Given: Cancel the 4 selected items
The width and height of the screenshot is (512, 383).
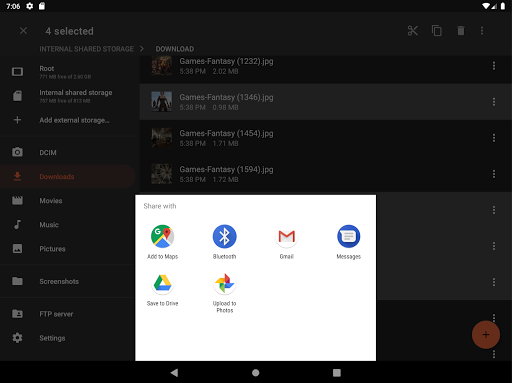Looking at the screenshot, I should (23, 31).
